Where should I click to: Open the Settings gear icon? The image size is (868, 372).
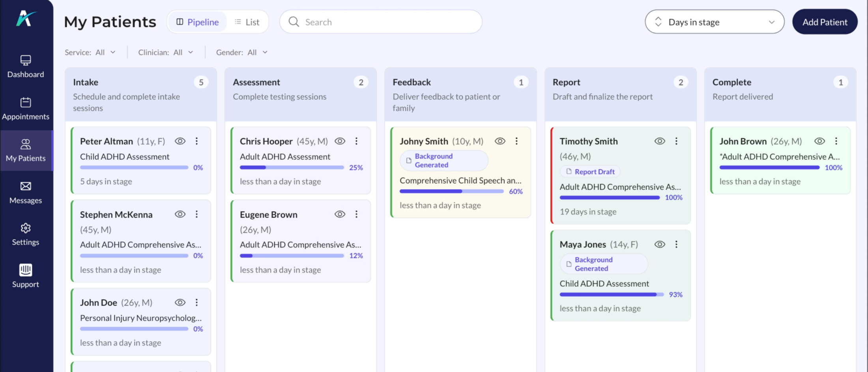point(26,228)
